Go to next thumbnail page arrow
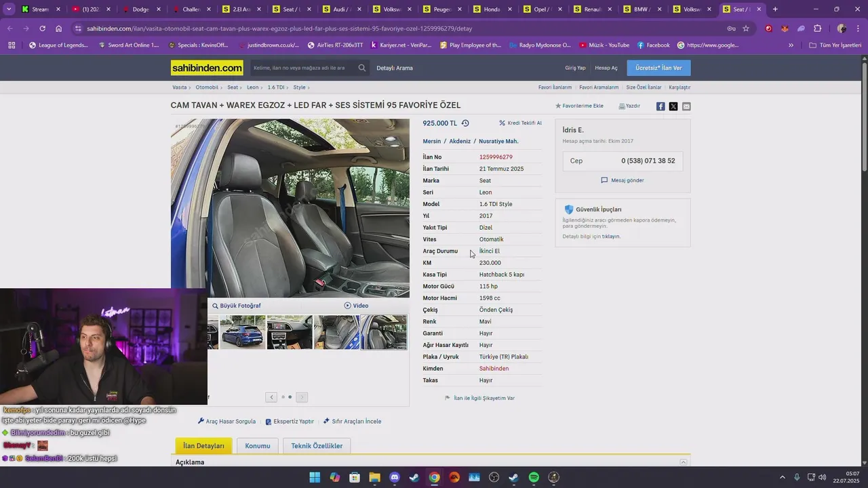Image resolution: width=868 pixels, height=488 pixels. (x=302, y=397)
